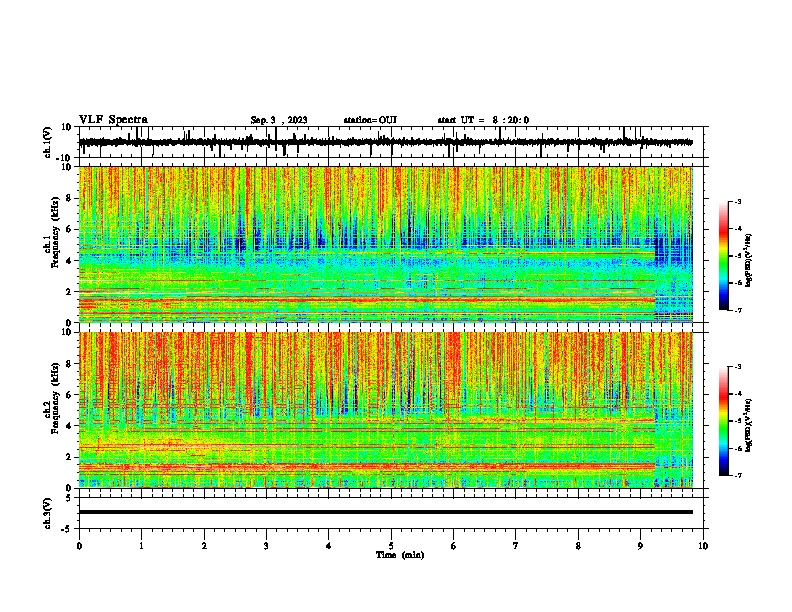Click the ch.1 "Frequency (kHz)" axis label

[55, 233]
